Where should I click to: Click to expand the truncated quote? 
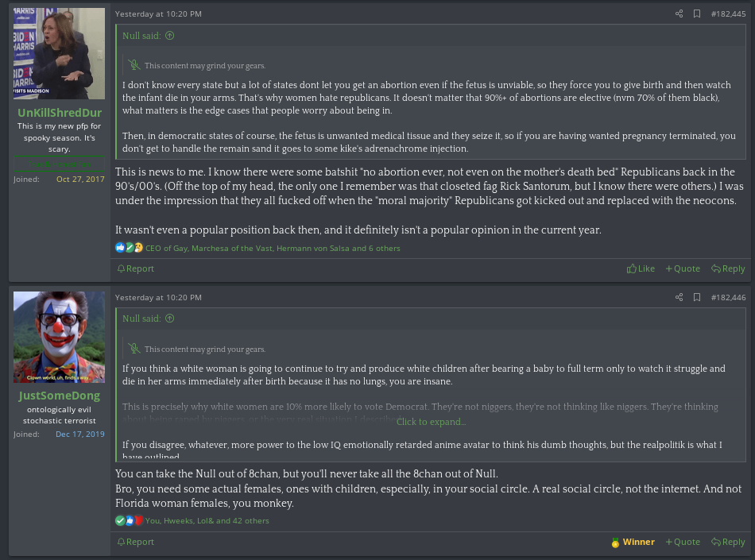[431, 422]
